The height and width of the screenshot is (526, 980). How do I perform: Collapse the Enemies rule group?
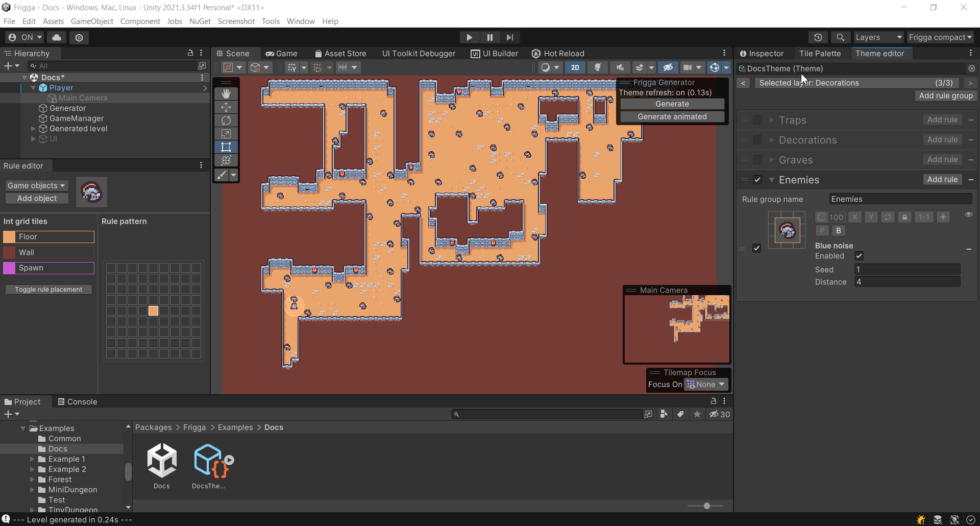(772, 180)
